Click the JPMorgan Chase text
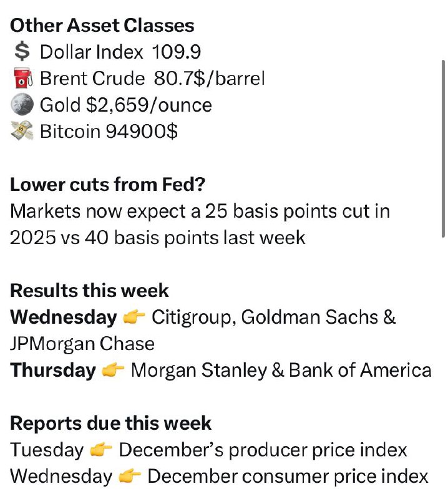 (82, 344)
